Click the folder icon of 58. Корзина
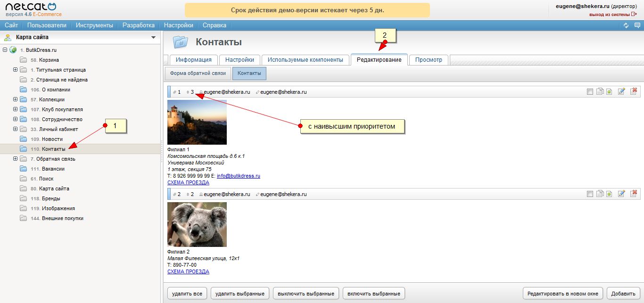The image size is (644, 303). (24, 60)
